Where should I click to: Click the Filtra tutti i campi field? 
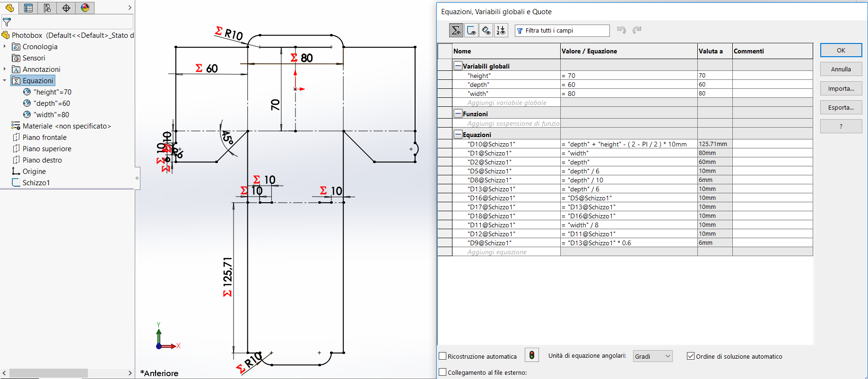click(x=562, y=30)
